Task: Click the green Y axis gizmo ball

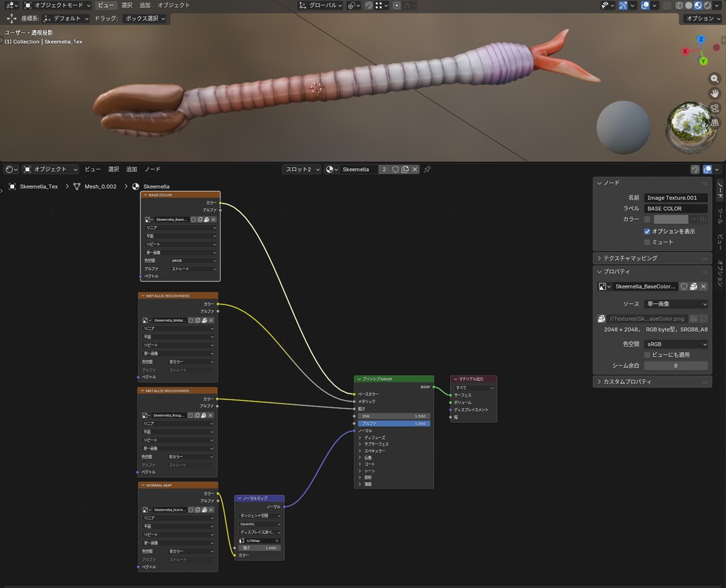Action: click(703, 61)
